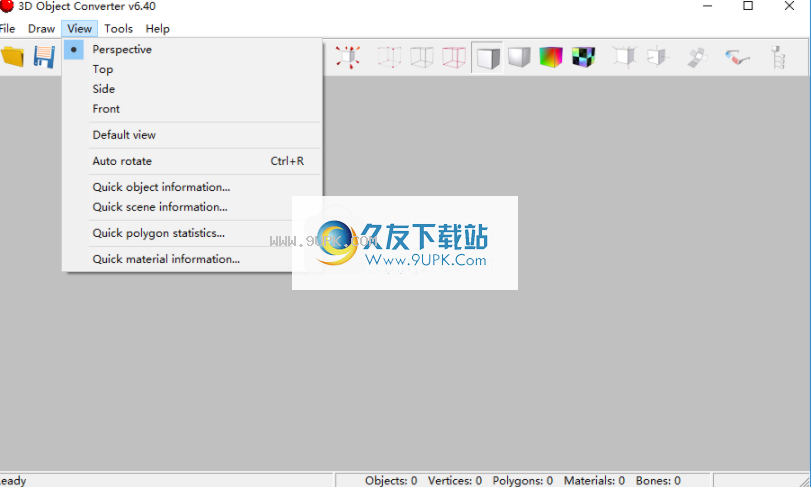
Task: Click the Vertices: 0 status entry
Action: (x=455, y=480)
